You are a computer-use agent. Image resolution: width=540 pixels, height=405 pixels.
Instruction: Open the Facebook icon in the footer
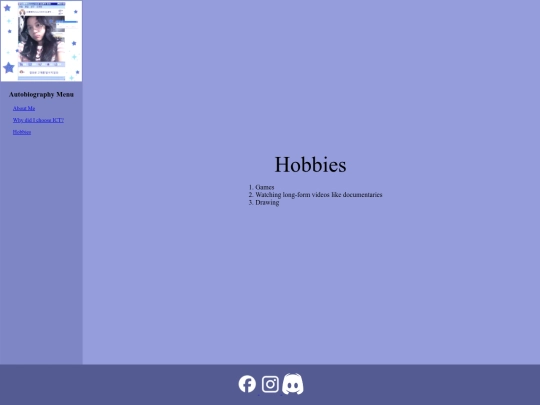point(247,384)
